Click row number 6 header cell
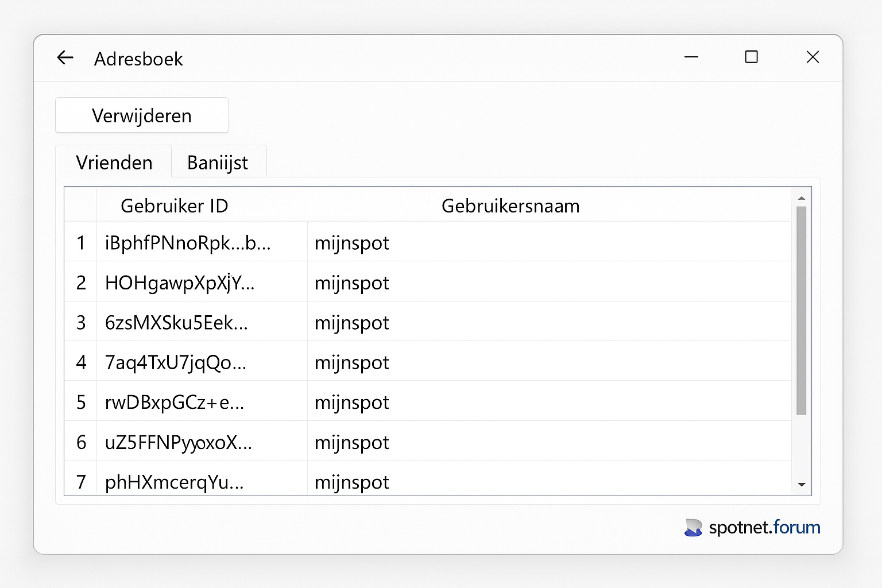This screenshot has width=882, height=588. point(81,442)
